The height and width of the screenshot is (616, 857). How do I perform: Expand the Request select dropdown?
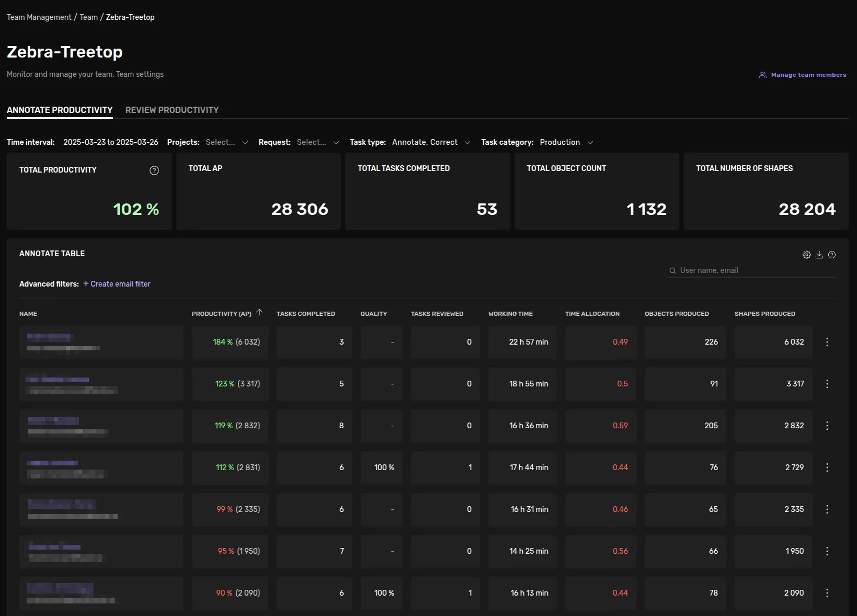coord(318,142)
